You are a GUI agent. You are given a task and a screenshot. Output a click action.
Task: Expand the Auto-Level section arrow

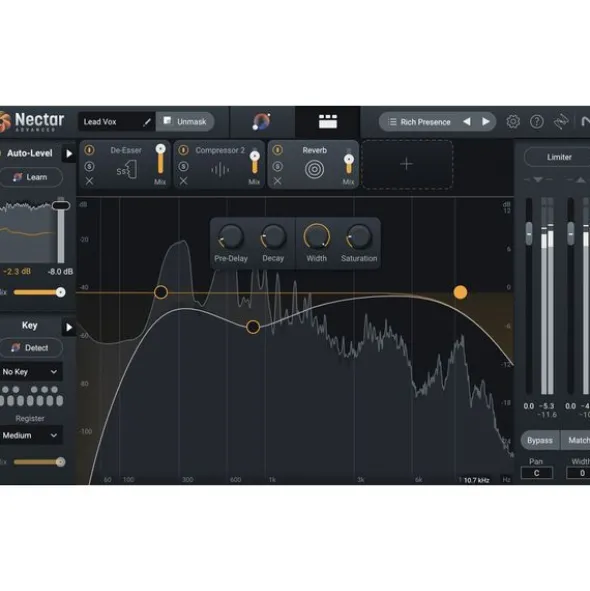click(69, 153)
